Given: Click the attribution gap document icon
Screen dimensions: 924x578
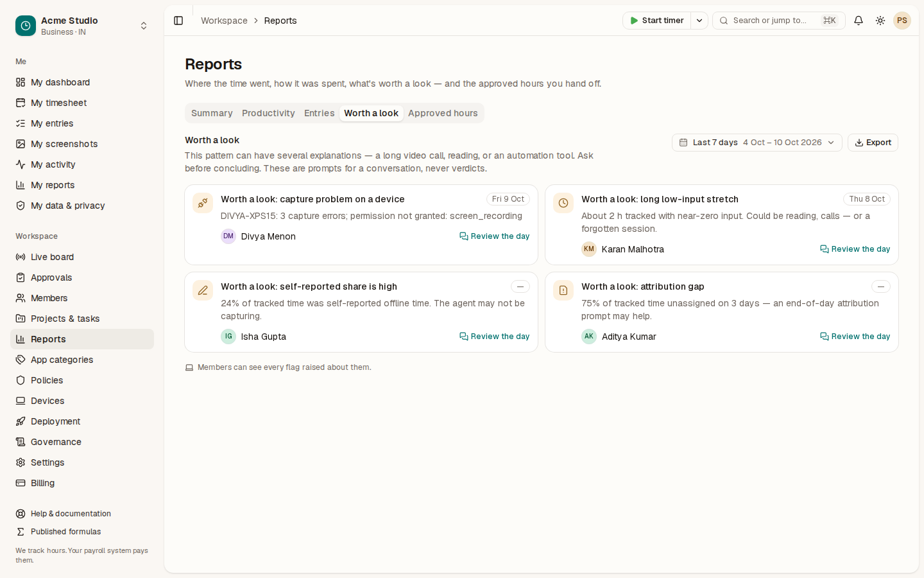Looking at the screenshot, I should [563, 290].
